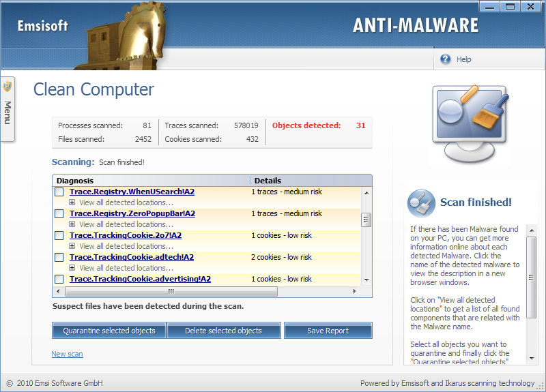
Task: Click horizontal scrollbar right arrow in results
Action: point(354,291)
